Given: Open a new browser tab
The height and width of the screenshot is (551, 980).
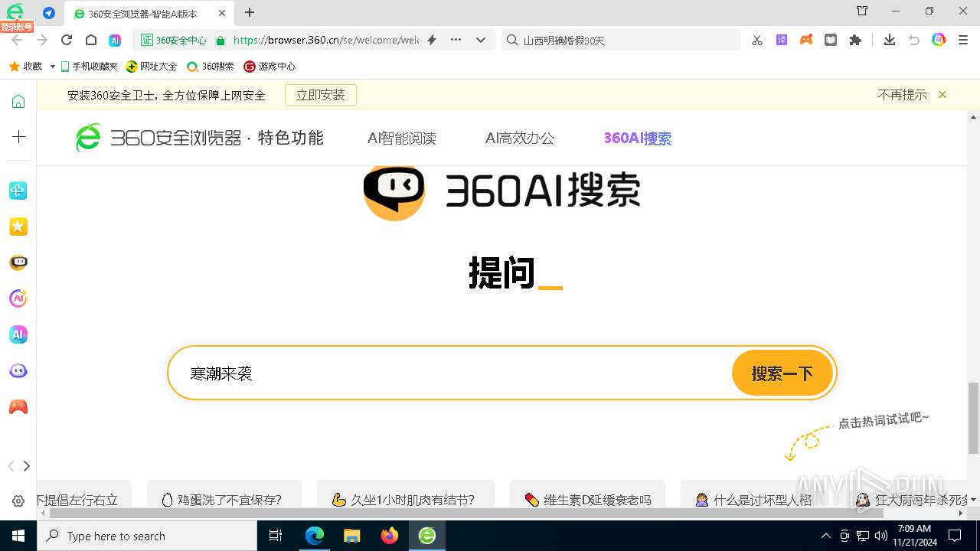Looking at the screenshot, I should coord(250,12).
